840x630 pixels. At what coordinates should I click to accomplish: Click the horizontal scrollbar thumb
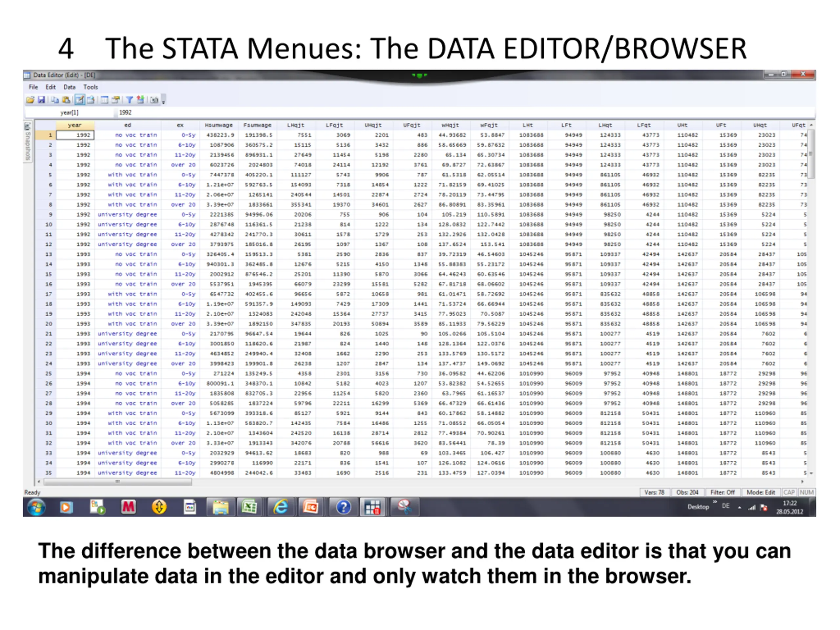click(118, 482)
